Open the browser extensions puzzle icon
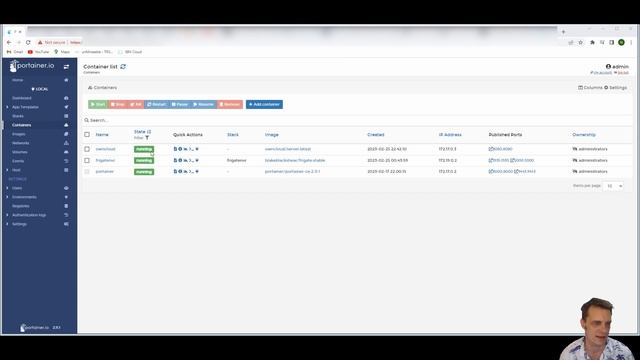Viewport: 640px width, 360px height. [x=592, y=42]
